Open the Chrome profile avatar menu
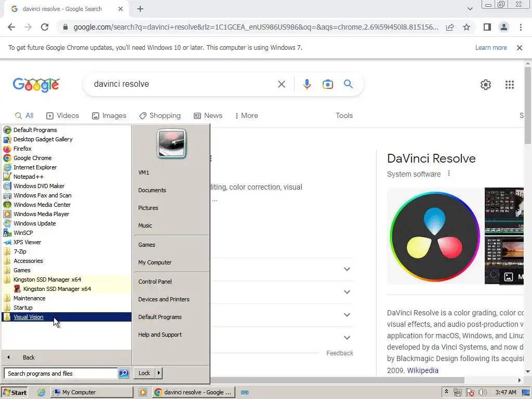 pos(504,27)
